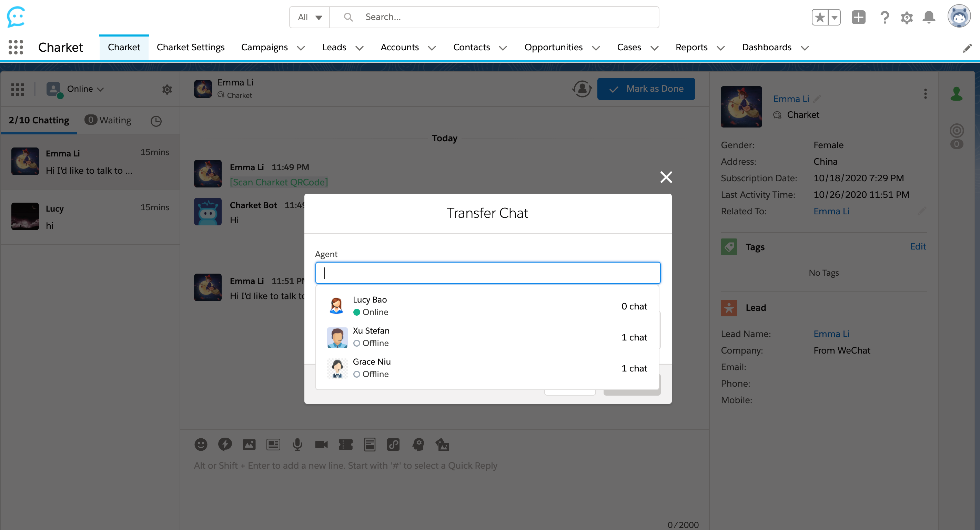This screenshot has width=980, height=530.
Task: Expand the All search scope dropdown
Action: point(310,17)
